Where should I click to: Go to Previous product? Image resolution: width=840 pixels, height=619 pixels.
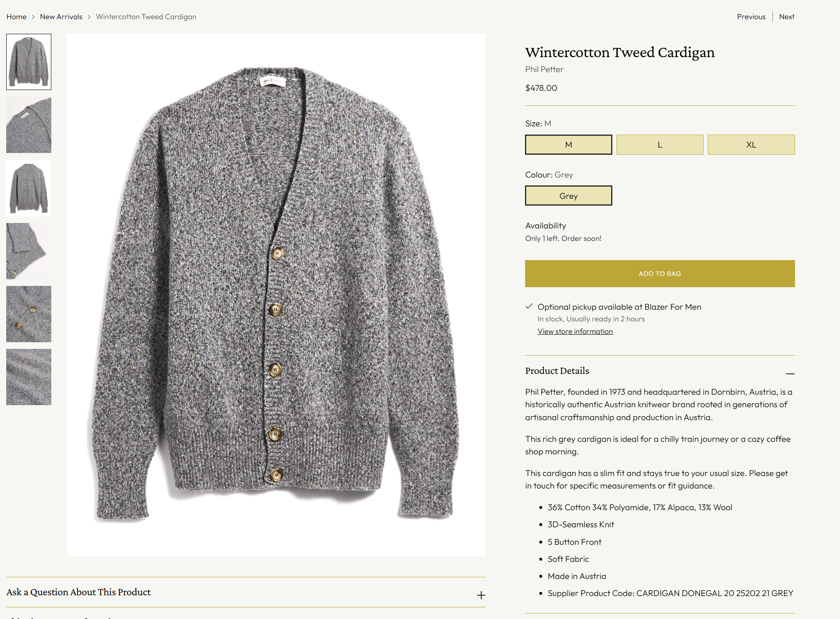click(751, 17)
